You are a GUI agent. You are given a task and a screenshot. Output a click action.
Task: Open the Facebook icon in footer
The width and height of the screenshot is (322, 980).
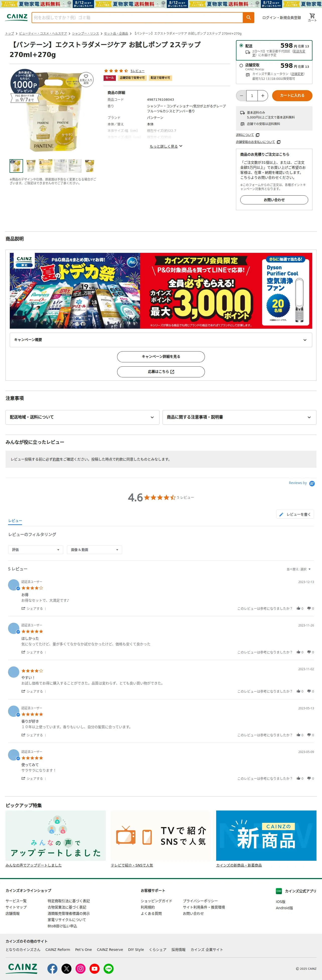pyautogui.click(x=52, y=968)
